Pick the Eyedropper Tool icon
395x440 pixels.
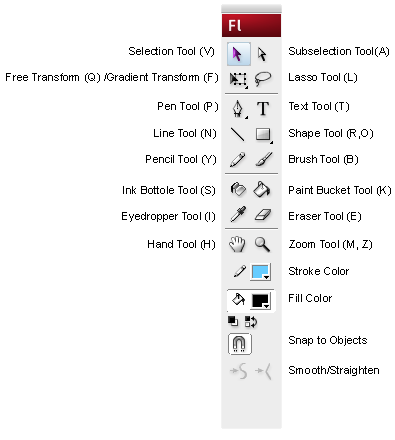pyautogui.click(x=238, y=214)
